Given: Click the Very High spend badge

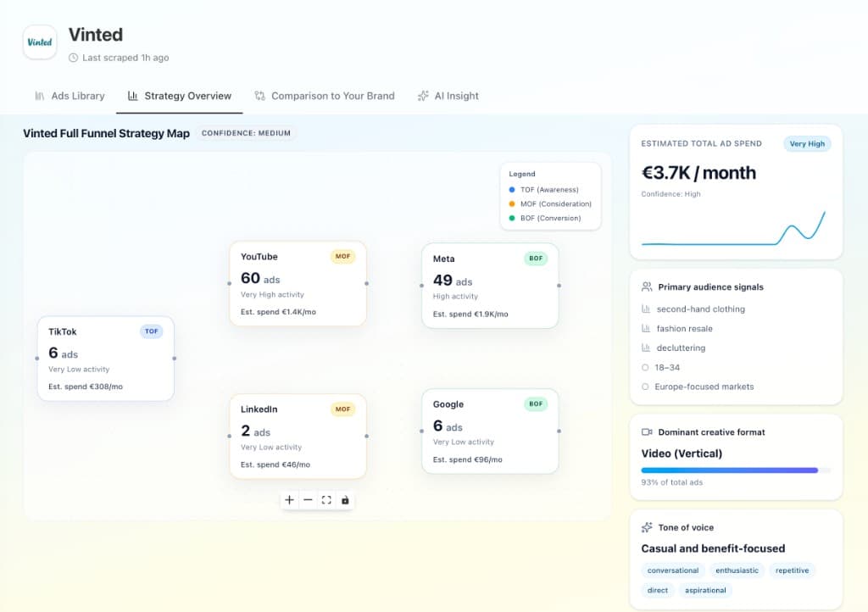Looking at the screenshot, I should pyautogui.click(x=807, y=144).
